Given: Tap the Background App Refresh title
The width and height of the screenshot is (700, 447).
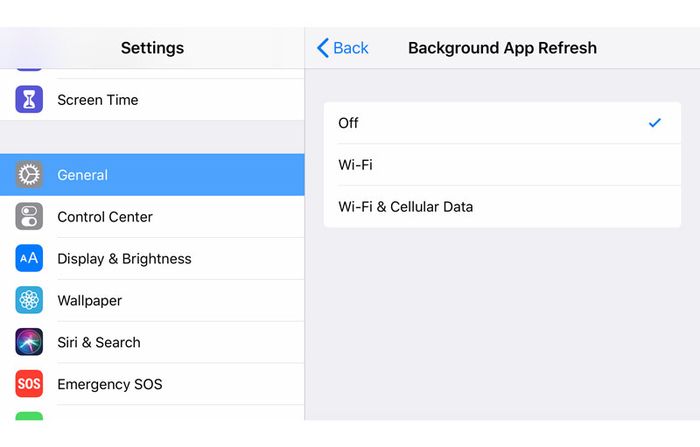Looking at the screenshot, I should pyautogui.click(x=502, y=48).
